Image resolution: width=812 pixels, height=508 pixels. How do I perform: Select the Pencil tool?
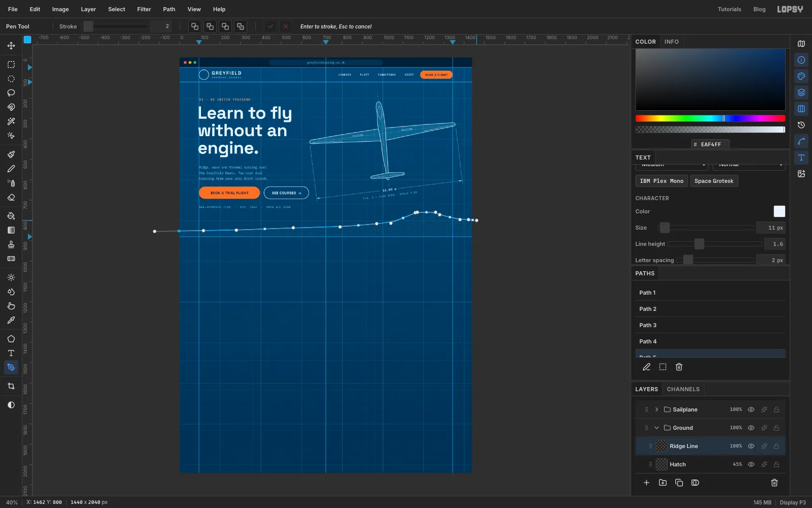click(11, 169)
